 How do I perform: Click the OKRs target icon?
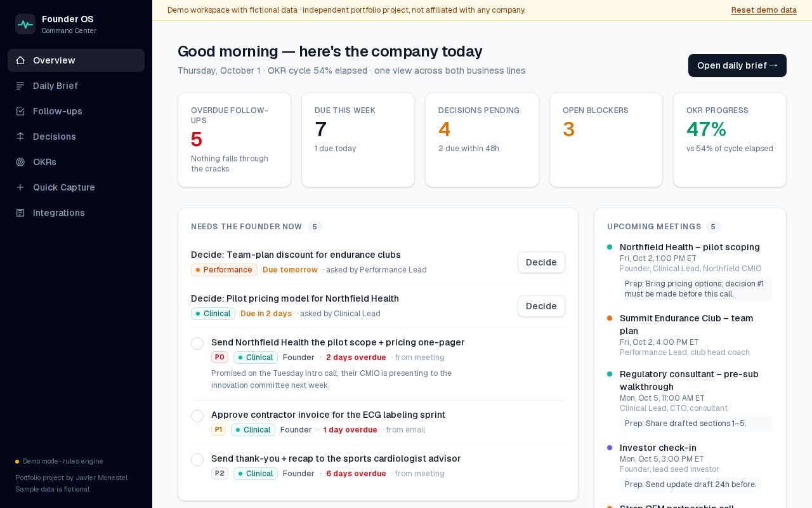[x=20, y=162]
